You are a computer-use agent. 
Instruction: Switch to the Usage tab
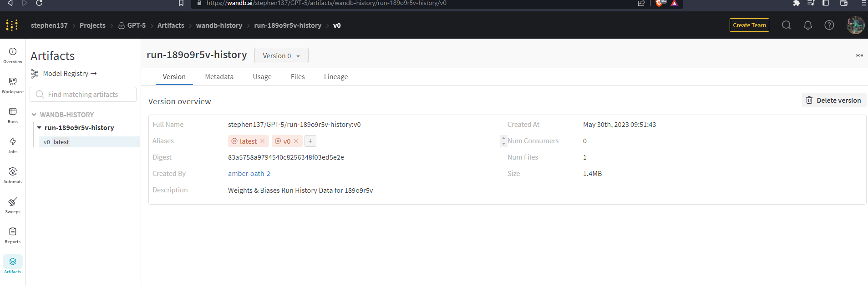(x=262, y=77)
